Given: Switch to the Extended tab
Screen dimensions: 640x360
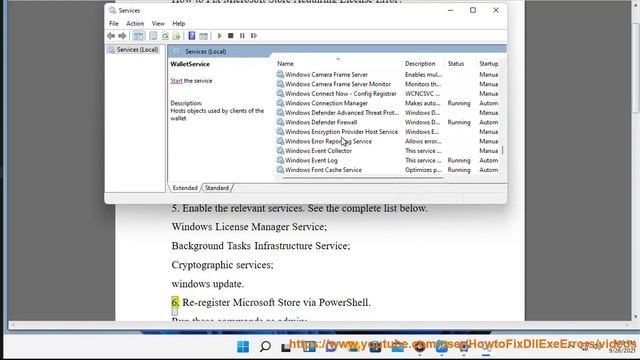Looking at the screenshot, I should [x=185, y=188].
